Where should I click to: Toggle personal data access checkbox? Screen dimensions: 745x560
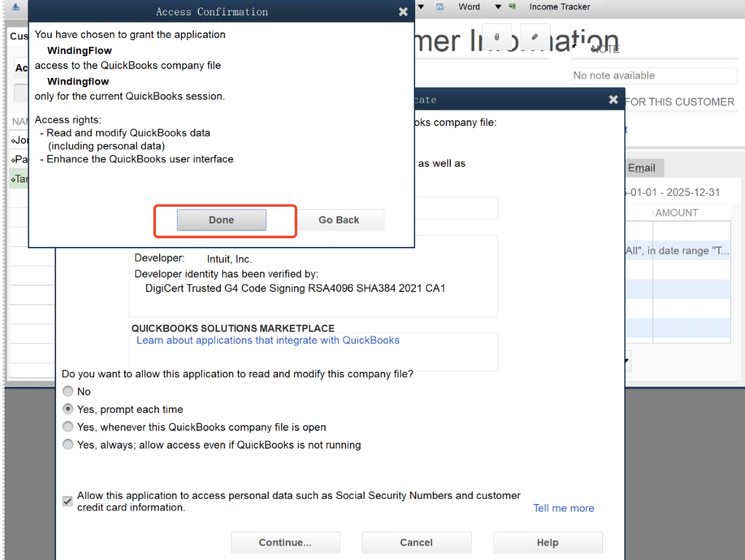pyautogui.click(x=68, y=500)
